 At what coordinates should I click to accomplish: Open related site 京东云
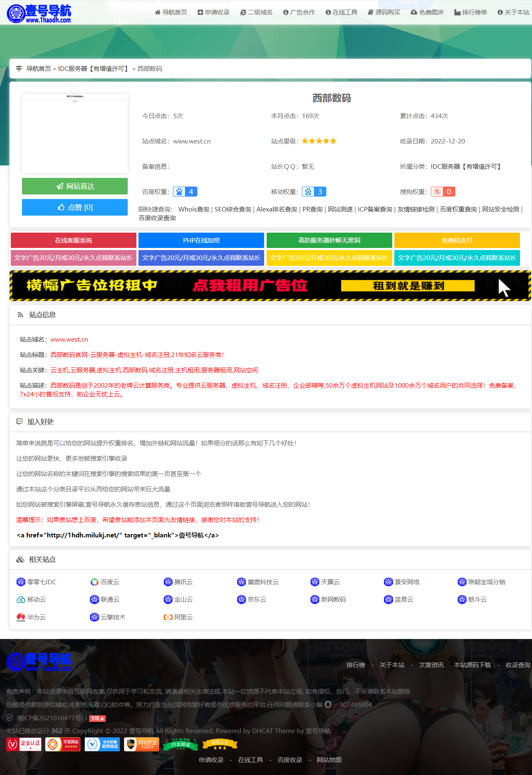[x=252, y=600]
